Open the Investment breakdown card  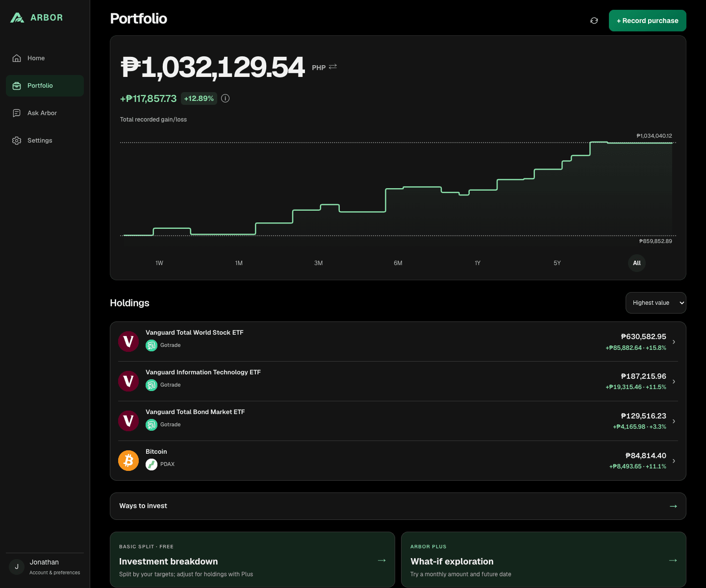pos(252,560)
